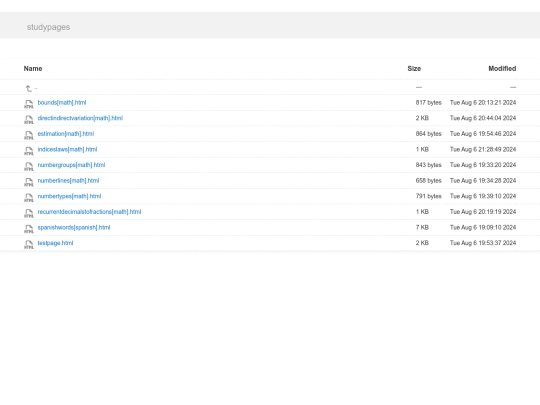This screenshot has height=405, width=540.
Task: Click HTML file icon beside estimation[math].html
Action: [29, 135]
